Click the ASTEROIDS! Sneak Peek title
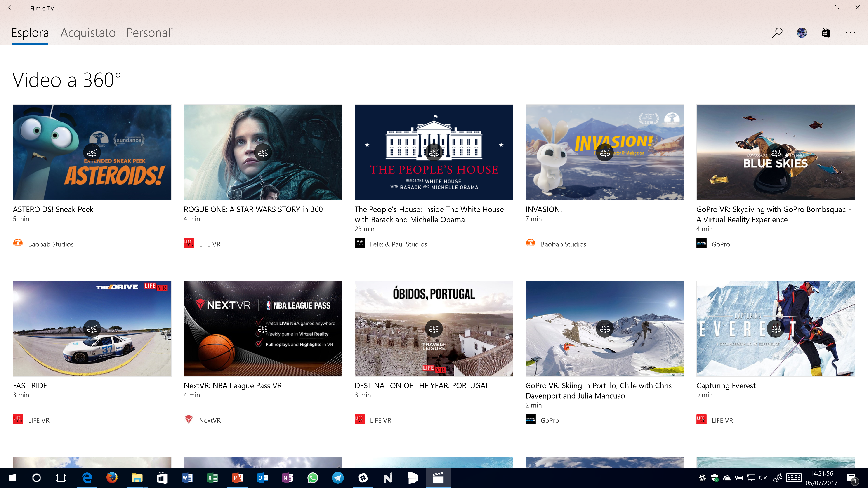The image size is (868, 488). point(53,209)
